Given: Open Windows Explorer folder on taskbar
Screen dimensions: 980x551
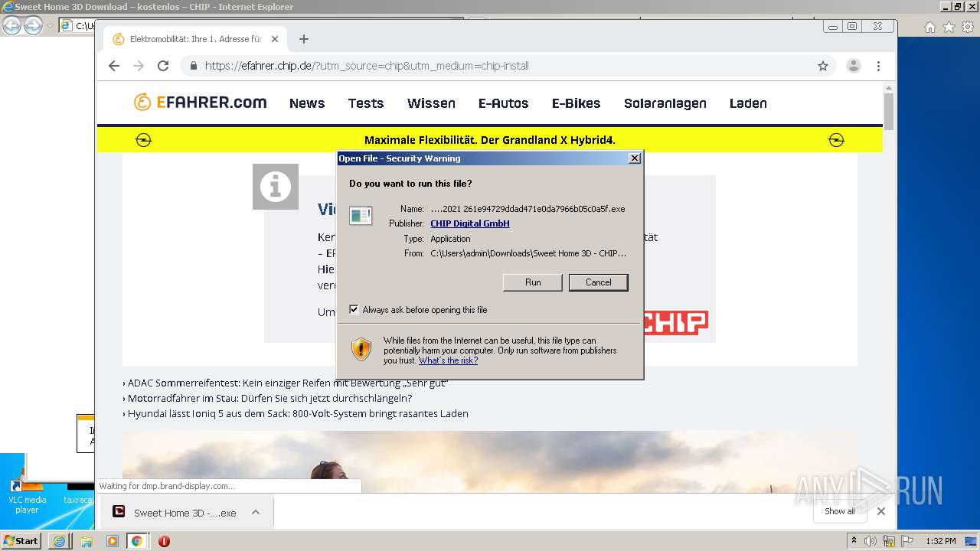Looking at the screenshot, I should [87, 541].
